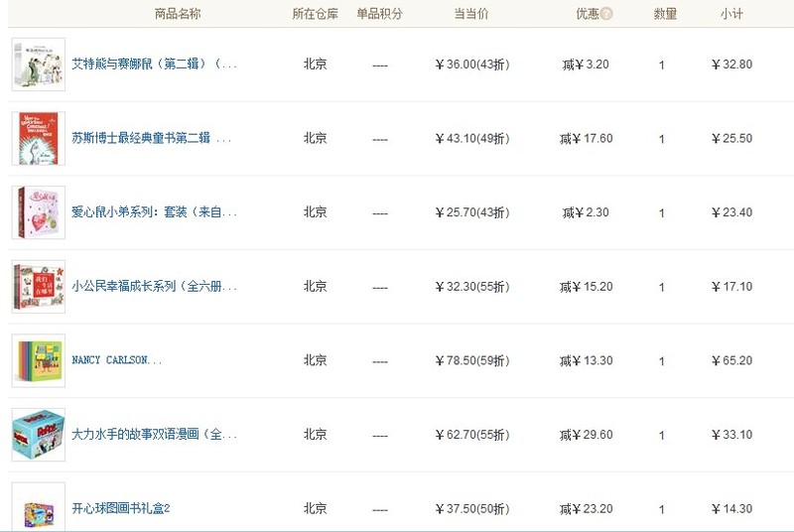Click the 开心球图画书礼盒2 thumbnail
The width and height of the screenshot is (794, 532).
point(39,507)
